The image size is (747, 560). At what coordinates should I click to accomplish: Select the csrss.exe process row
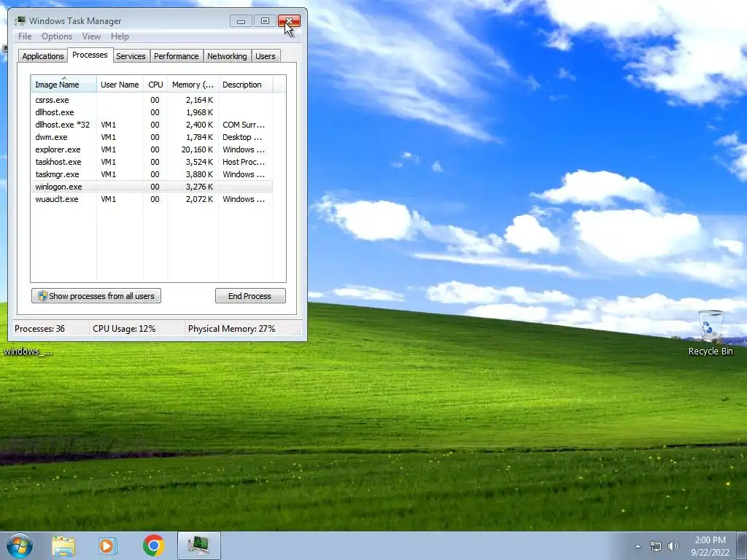152,100
